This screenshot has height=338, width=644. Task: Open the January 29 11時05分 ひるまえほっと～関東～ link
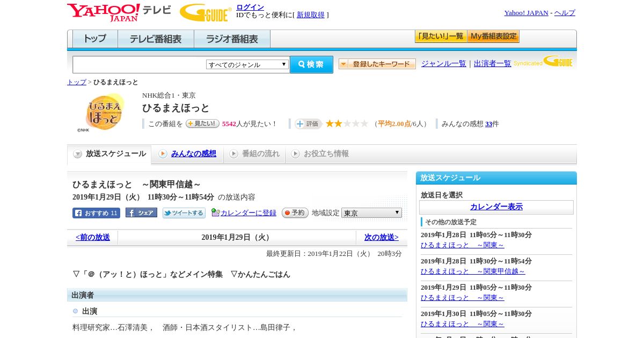pos(463,298)
